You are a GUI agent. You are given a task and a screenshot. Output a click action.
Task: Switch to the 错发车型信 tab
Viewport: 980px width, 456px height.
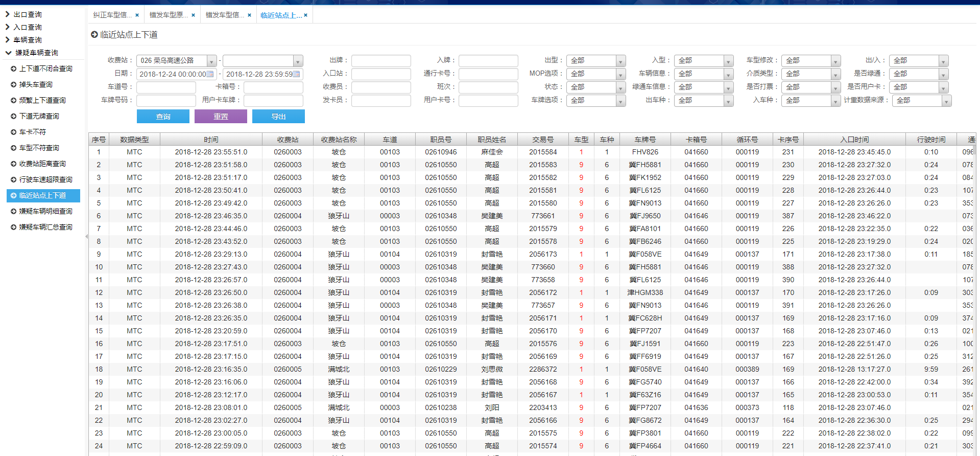tap(225, 15)
